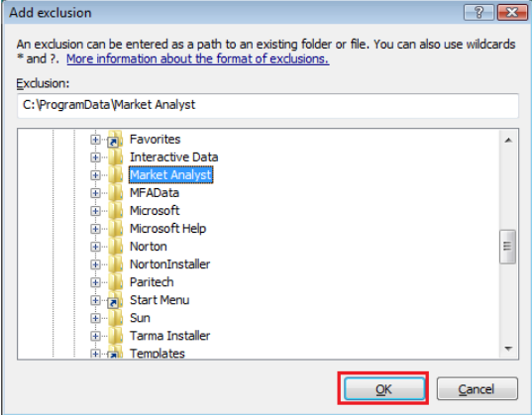This screenshot has width=532, height=415.
Task: Select the Interactive Data folder label
Action: (174, 157)
